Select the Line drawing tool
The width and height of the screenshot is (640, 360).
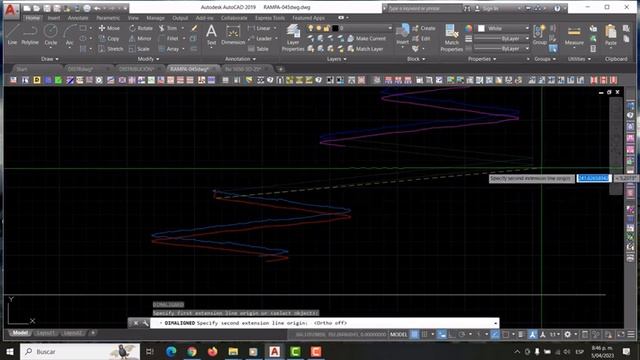click(12, 34)
